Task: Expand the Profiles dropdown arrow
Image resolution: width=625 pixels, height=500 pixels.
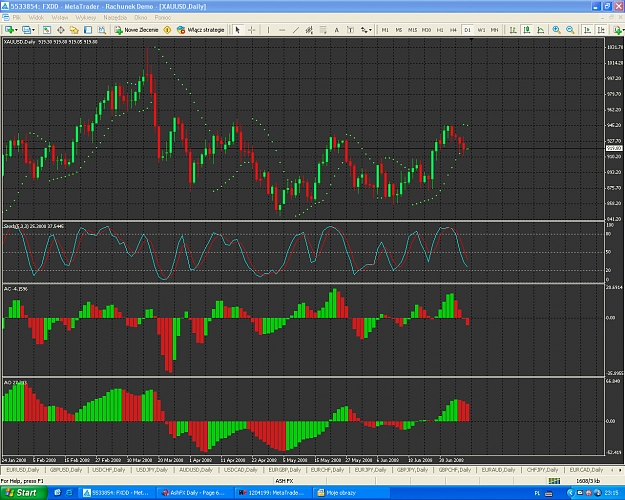Action: coord(33,30)
